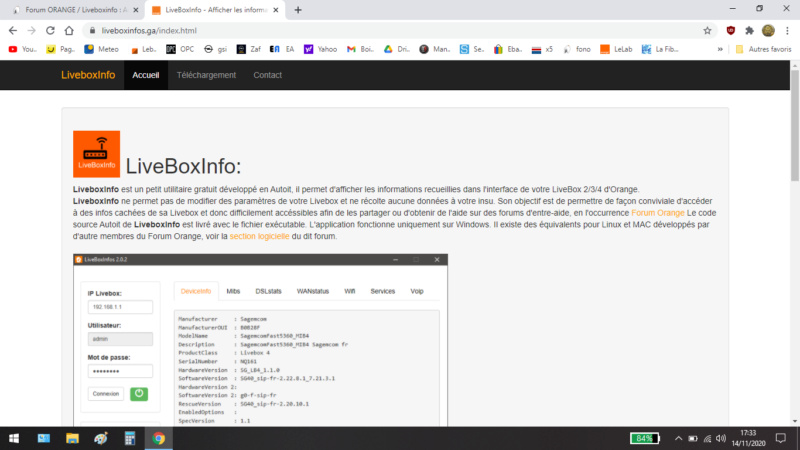
Task: Follow the Forum Orange link
Action: tap(658, 213)
